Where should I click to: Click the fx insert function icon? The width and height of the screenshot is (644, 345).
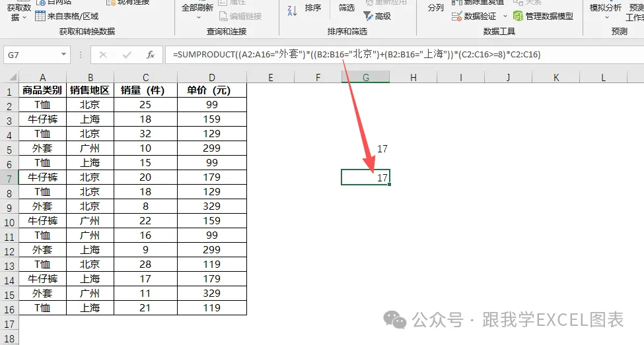[151, 55]
